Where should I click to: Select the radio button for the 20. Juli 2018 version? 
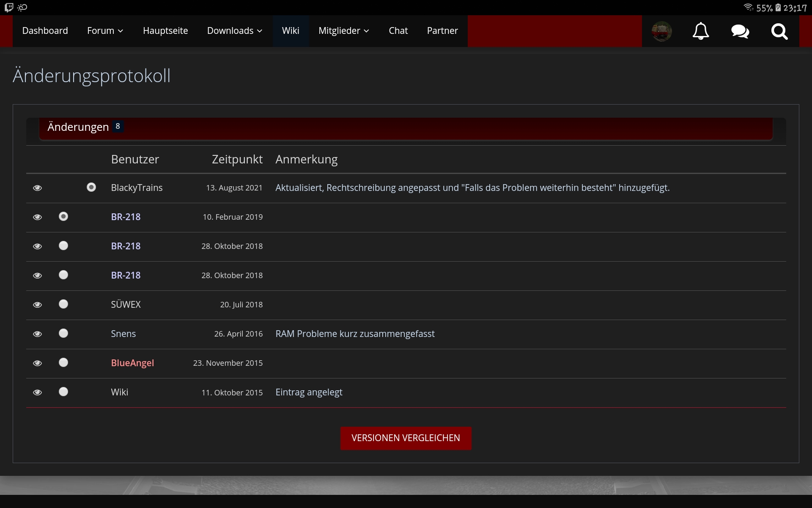[x=63, y=304]
